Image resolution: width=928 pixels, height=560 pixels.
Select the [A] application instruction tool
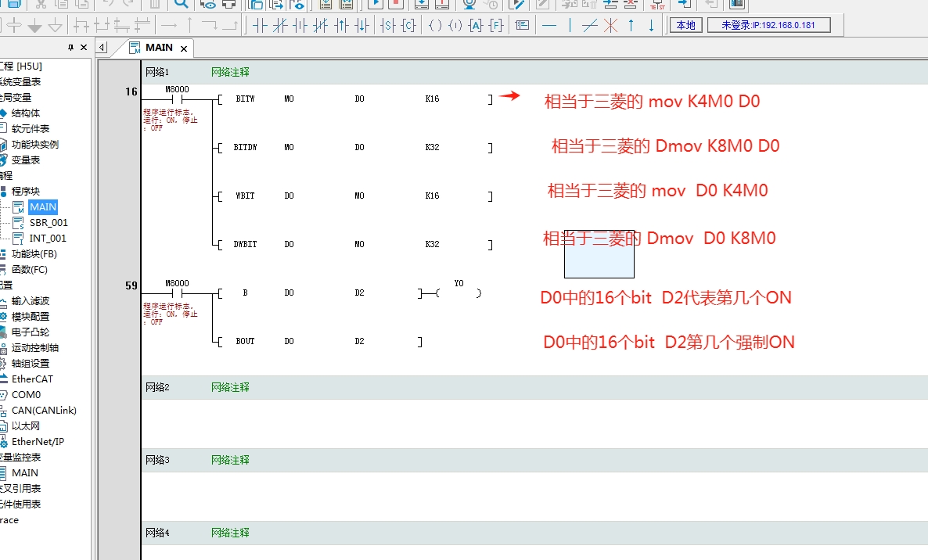pos(476,25)
